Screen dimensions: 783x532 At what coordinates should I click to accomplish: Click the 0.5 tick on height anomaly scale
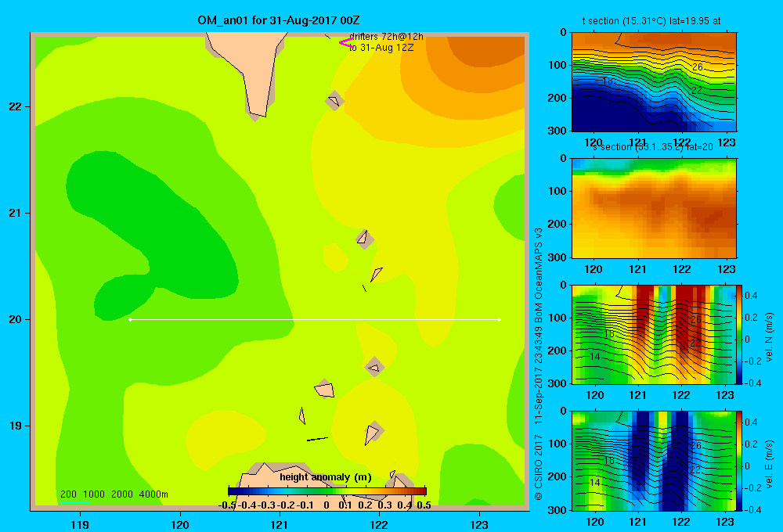[424, 505]
